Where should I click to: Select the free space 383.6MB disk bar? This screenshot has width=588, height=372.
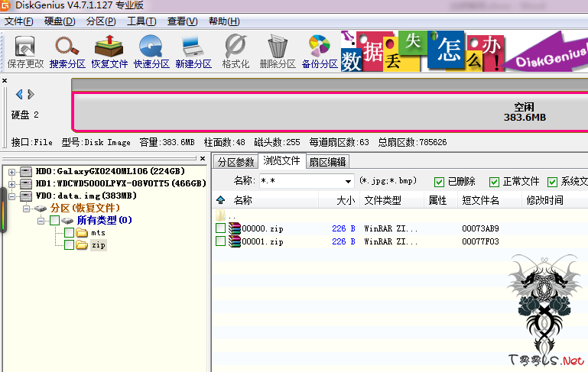click(x=331, y=112)
